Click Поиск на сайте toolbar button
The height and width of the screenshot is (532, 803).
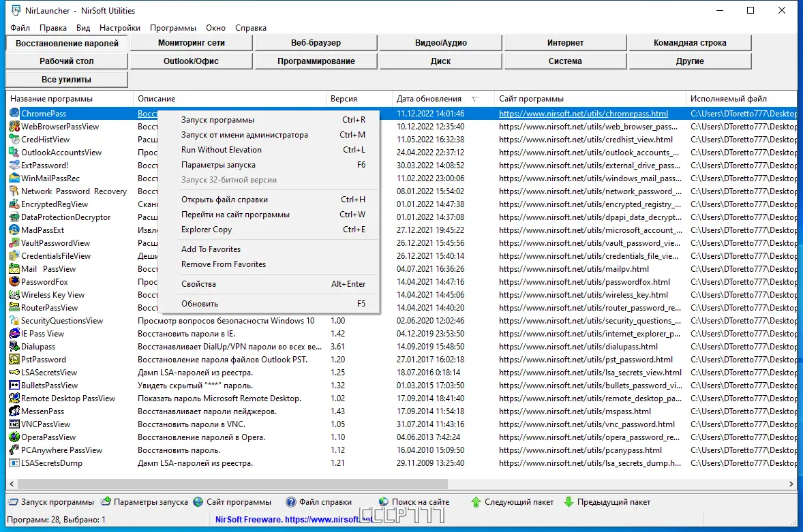(x=414, y=502)
